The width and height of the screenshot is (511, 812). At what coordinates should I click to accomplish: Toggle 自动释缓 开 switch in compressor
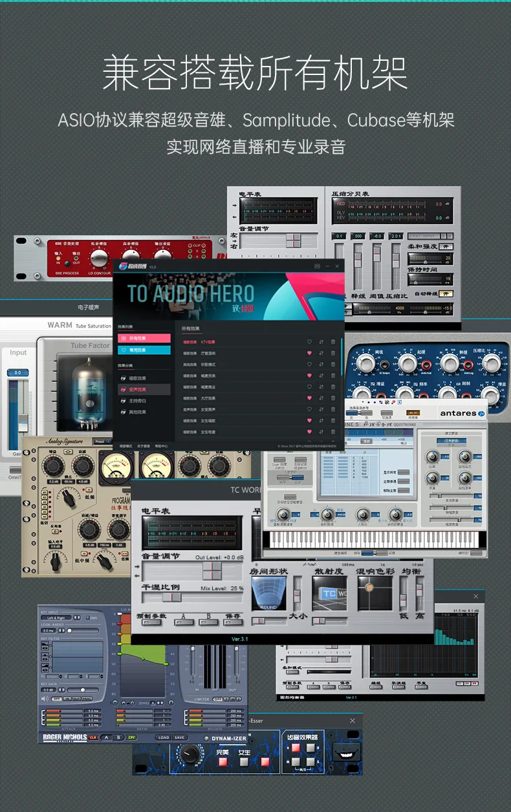(x=446, y=294)
